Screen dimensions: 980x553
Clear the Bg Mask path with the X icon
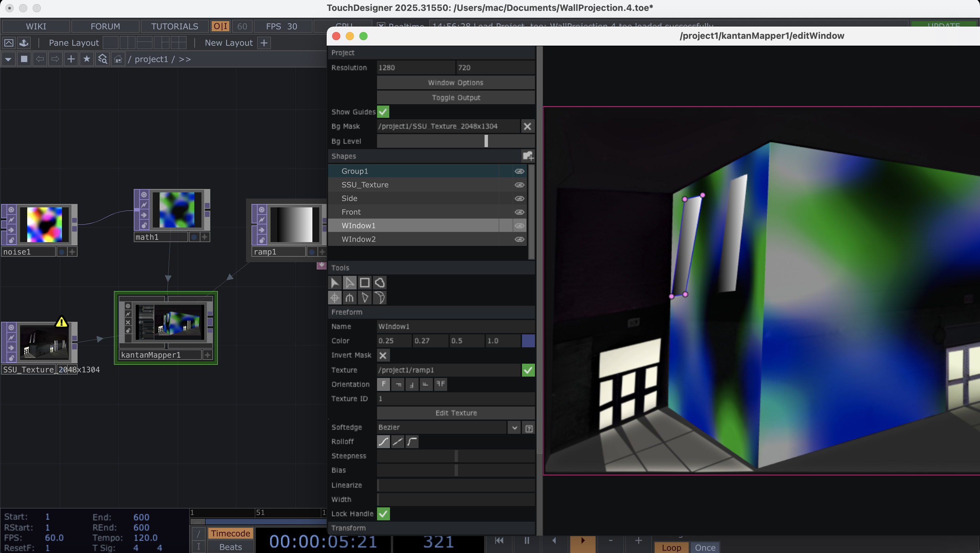click(527, 126)
